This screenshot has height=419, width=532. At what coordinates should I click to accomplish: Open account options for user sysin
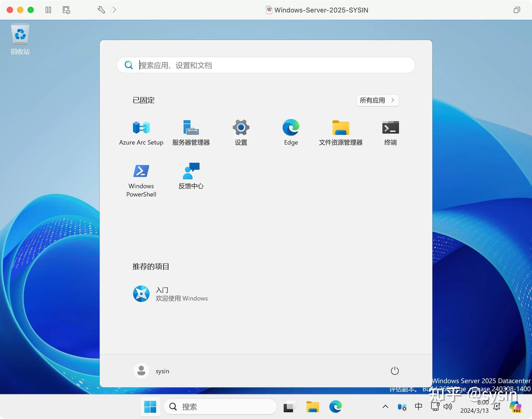pos(152,371)
